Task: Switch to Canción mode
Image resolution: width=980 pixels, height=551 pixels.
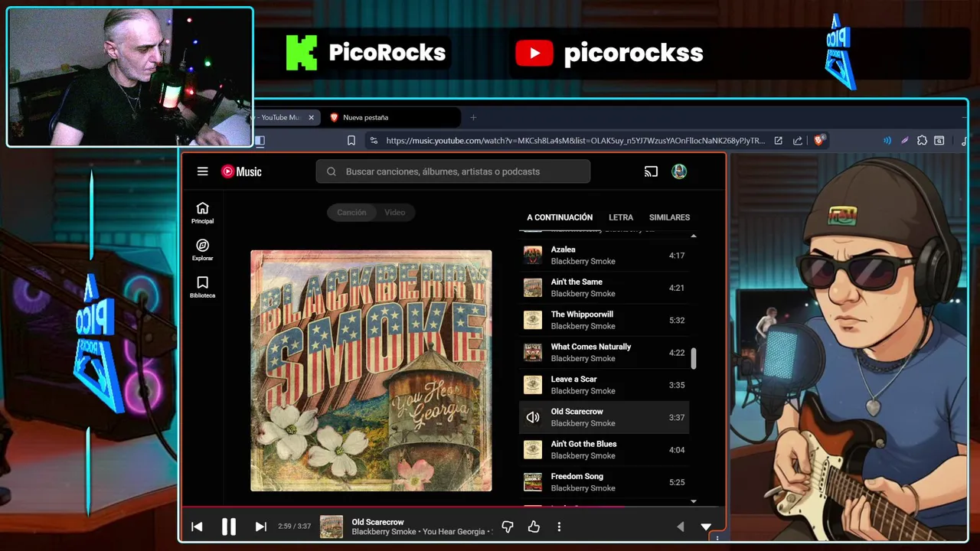Action: (351, 213)
